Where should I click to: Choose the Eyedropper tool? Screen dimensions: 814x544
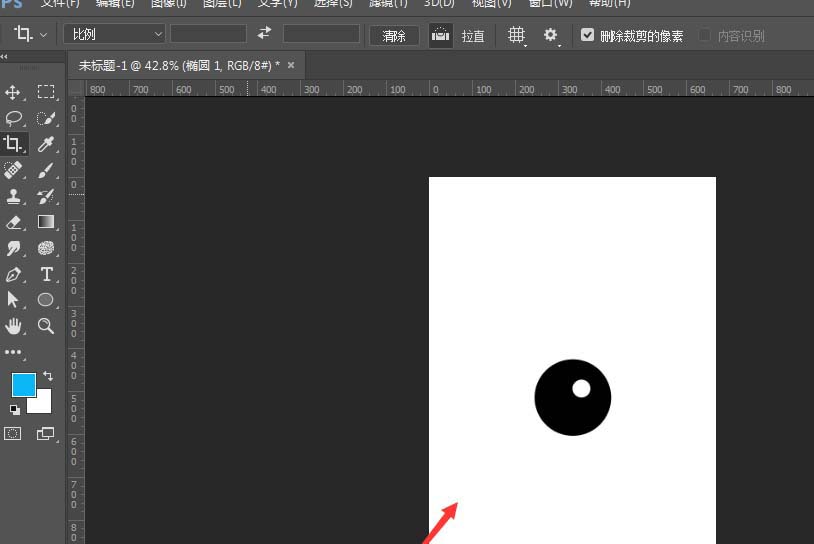tap(46, 144)
